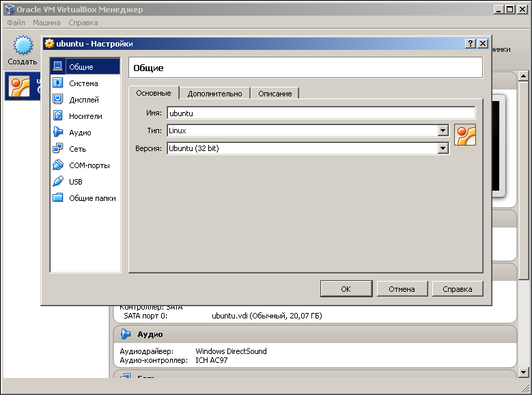Click the Справка button in dialog
Viewport: 532px width, 395px height.
point(458,288)
